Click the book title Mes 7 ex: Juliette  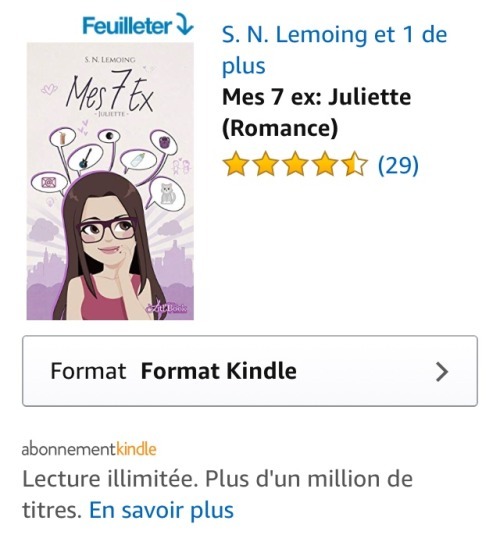(x=316, y=97)
